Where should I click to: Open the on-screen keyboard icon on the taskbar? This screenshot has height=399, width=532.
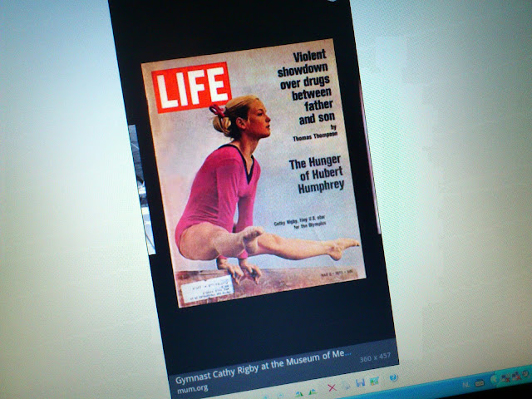coord(480,382)
